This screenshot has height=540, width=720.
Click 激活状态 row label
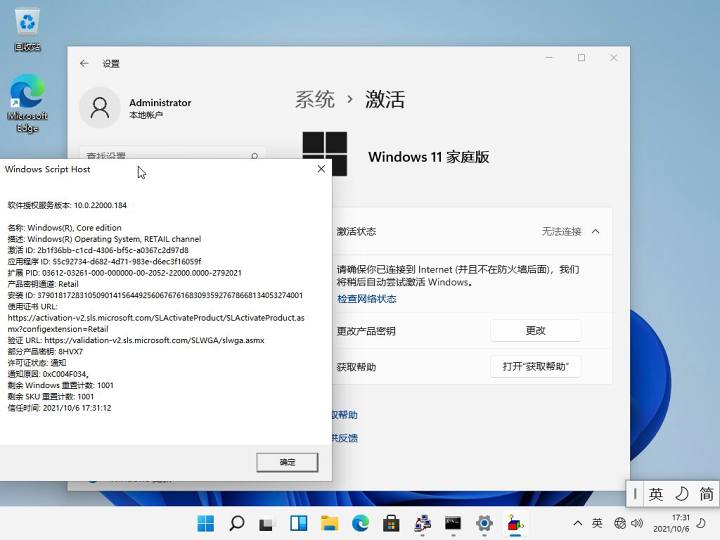tap(356, 231)
